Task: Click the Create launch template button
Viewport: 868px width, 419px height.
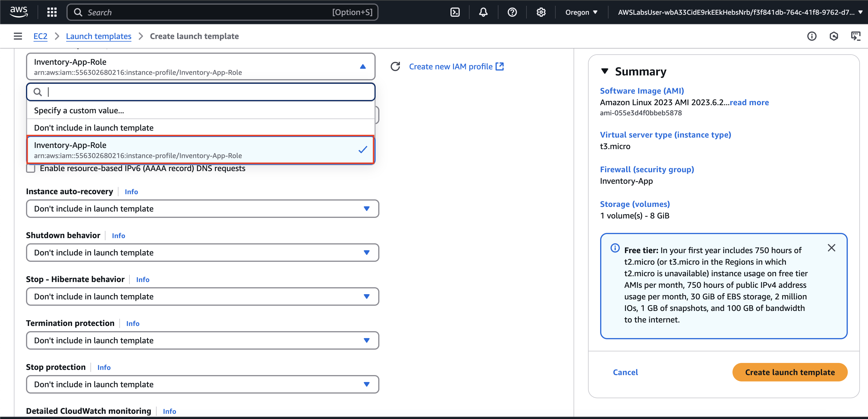Action: pyautogui.click(x=789, y=372)
